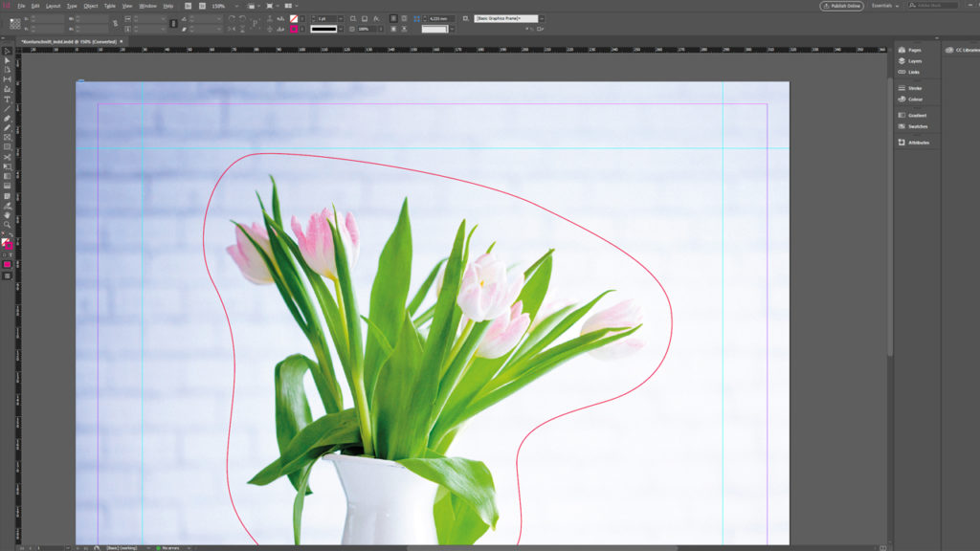The width and height of the screenshot is (980, 551).
Task: Activate the Zoom tool
Action: click(x=7, y=223)
